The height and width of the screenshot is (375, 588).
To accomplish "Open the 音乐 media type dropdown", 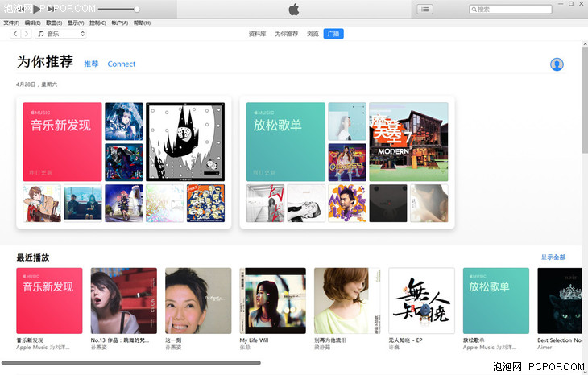I will (x=61, y=34).
